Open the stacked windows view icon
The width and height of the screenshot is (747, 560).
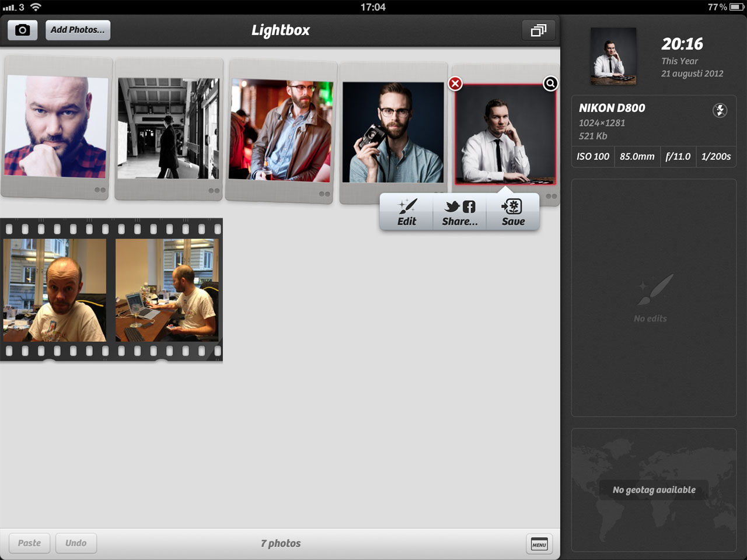[x=538, y=30]
